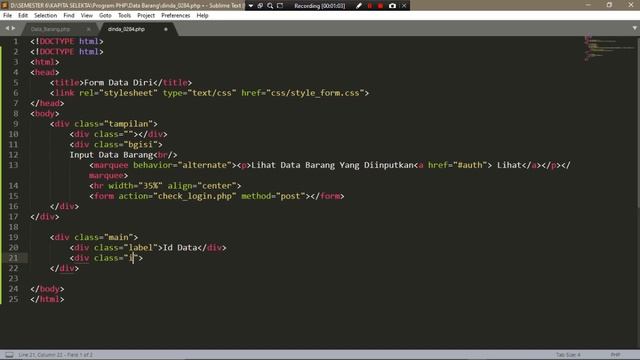Viewport: 640px width, 360px height.
Task: Open the File menu
Action: point(7,16)
